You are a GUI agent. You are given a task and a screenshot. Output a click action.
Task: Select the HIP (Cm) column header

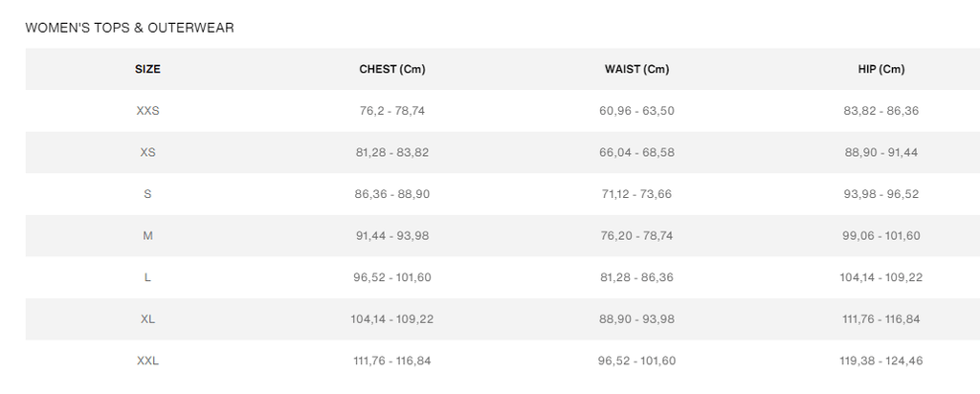(x=881, y=69)
